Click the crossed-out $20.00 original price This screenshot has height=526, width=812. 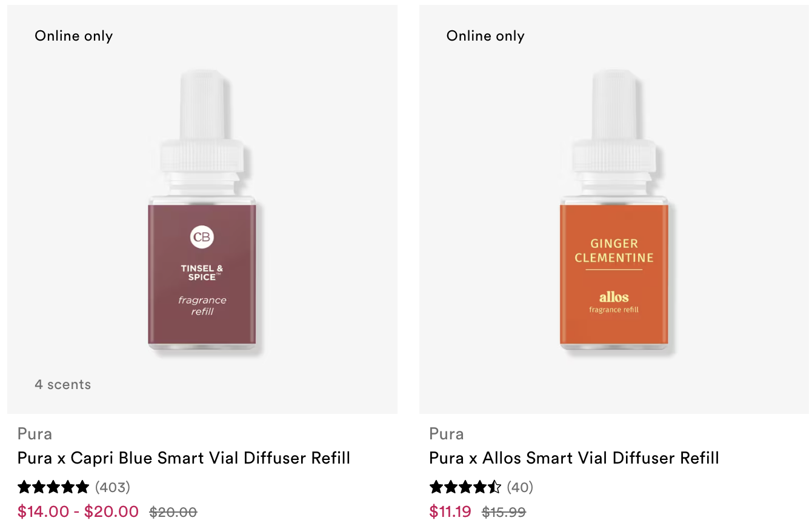click(x=173, y=512)
